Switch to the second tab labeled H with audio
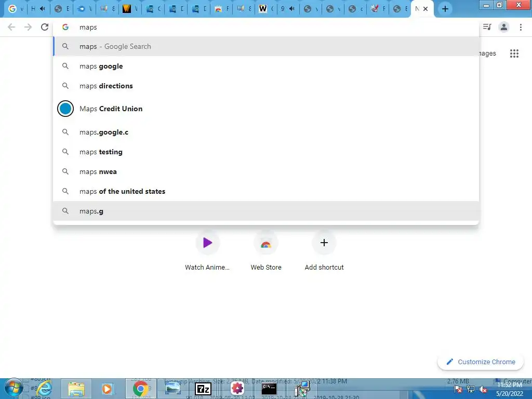This screenshot has width=532, height=399. tap(38, 9)
